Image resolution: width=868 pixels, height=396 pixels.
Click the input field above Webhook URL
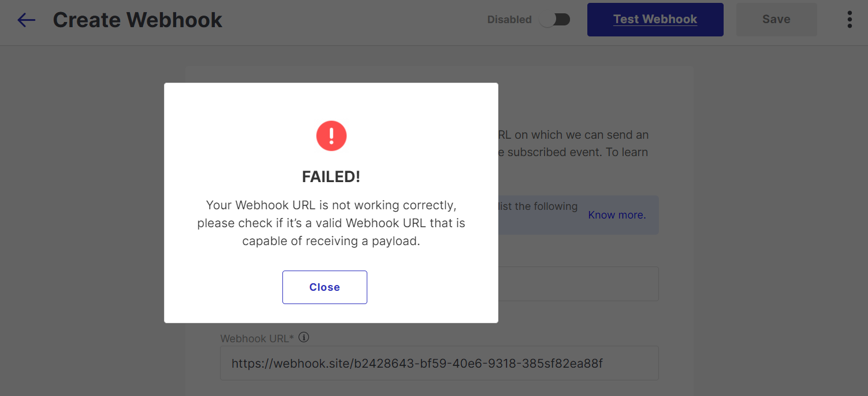[x=578, y=284]
